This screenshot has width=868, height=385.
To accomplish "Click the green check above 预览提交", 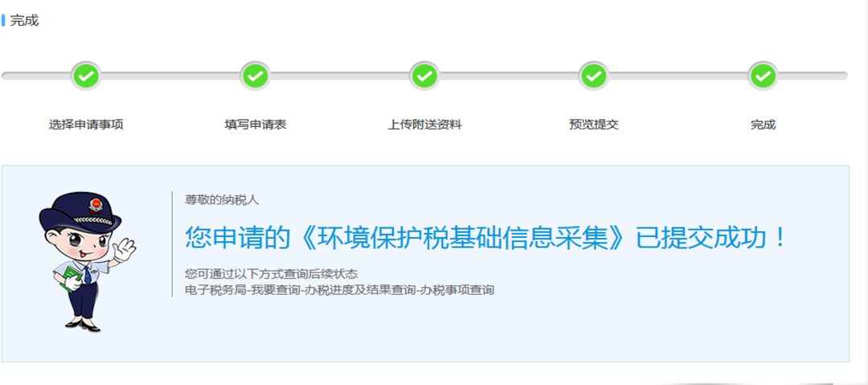I will (x=594, y=76).
